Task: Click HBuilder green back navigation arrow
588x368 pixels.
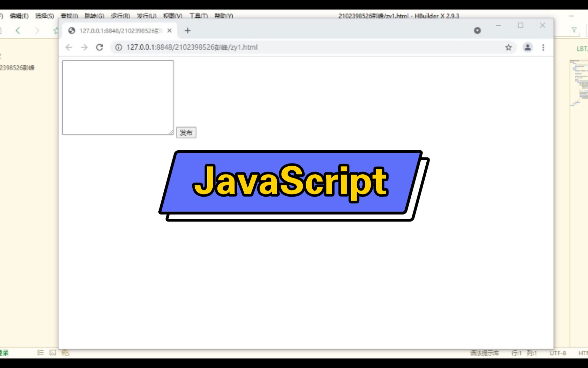Action: 18,31
